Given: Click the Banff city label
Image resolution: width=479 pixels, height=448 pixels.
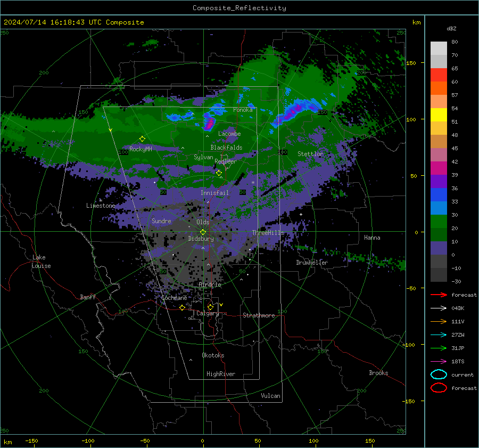Looking at the screenshot, I should point(88,297).
